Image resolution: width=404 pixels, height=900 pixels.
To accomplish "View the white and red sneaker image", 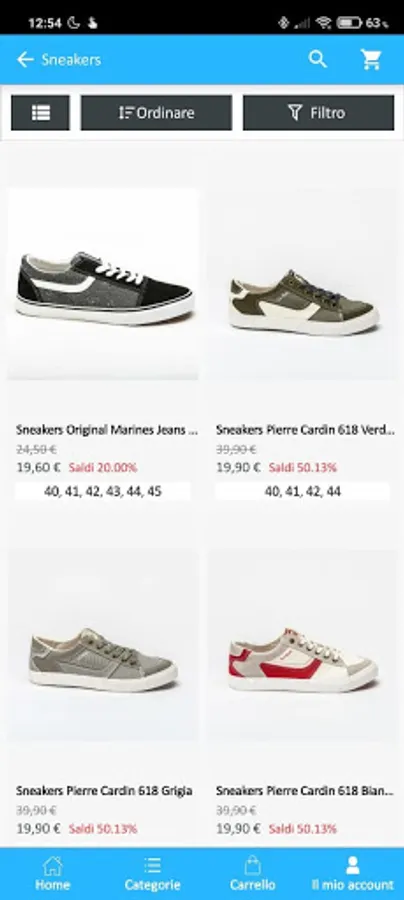I will click(x=302, y=645).
